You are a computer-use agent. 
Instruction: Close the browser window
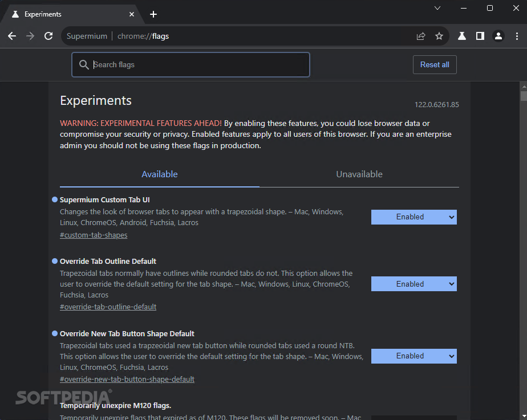(516, 8)
